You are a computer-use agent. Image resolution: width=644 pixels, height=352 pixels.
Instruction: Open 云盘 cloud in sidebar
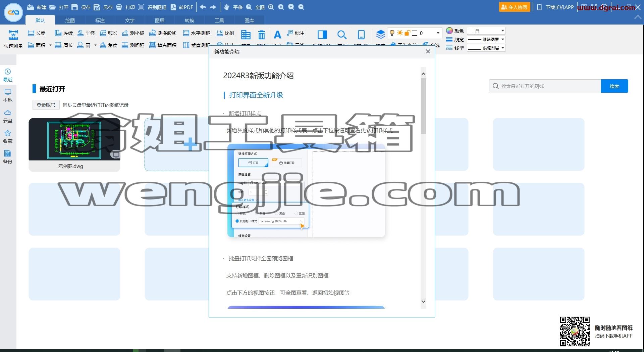click(x=8, y=116)
